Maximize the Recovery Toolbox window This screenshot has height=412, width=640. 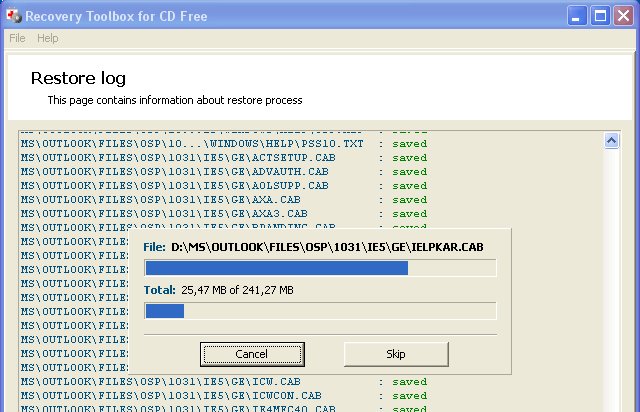600,16
